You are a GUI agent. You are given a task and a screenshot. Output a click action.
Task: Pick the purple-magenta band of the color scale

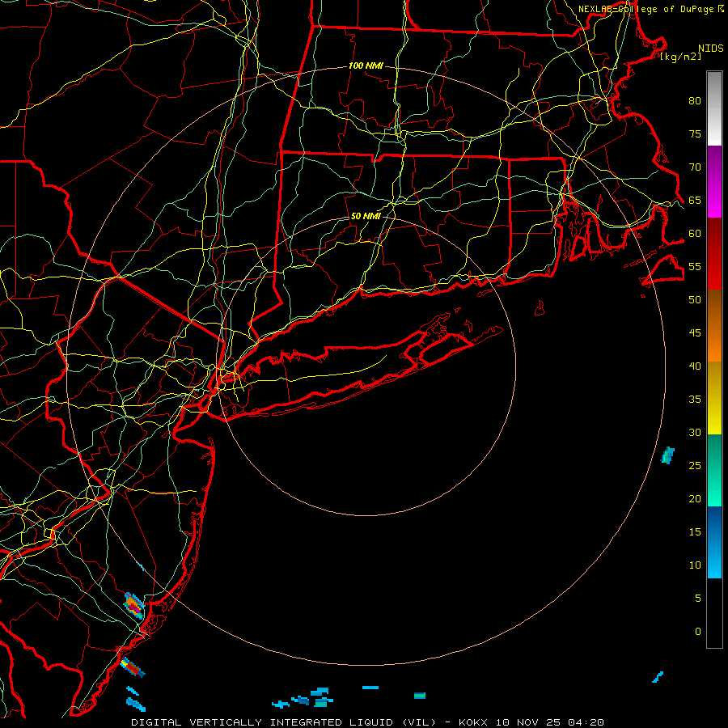(x=714, y=181)
